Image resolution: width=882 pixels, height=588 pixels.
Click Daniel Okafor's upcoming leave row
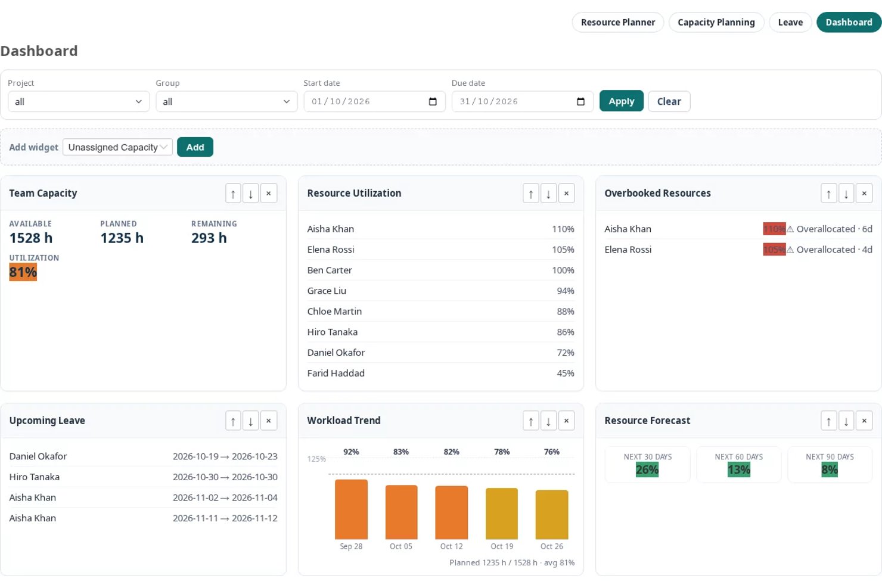[143, 456]
